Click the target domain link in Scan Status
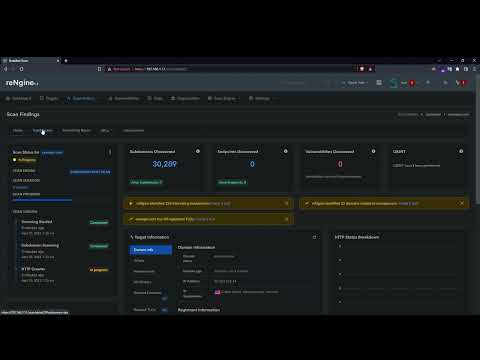Image resolution: width=480 pixels, height=360 pixels. [x=52, y=152]
